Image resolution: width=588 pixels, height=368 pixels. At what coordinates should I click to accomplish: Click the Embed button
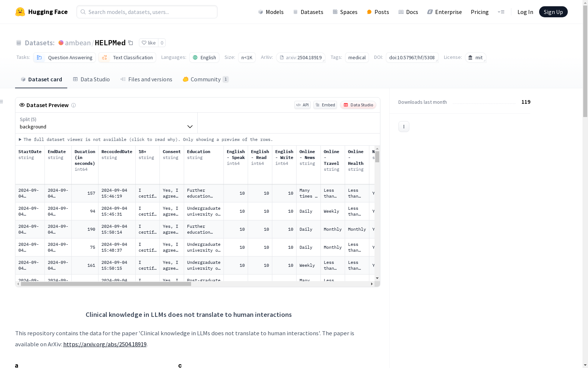pyautogui.click(x=325, y=105)
